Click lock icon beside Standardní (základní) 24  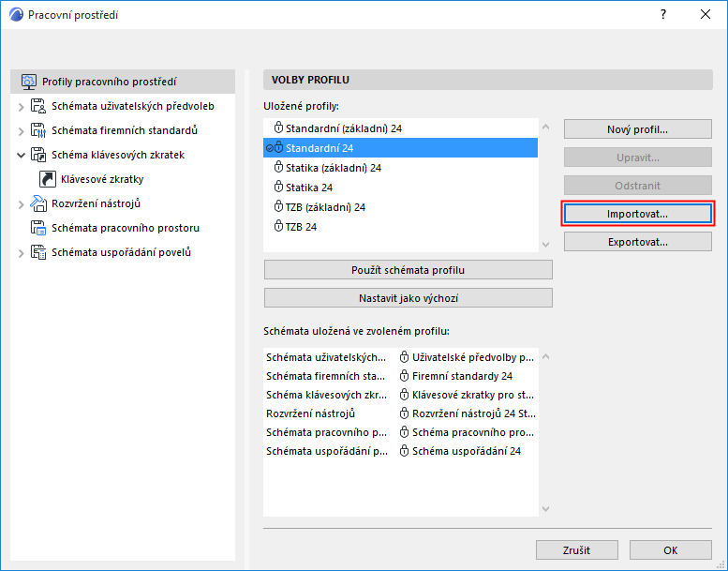click(278, 128)
